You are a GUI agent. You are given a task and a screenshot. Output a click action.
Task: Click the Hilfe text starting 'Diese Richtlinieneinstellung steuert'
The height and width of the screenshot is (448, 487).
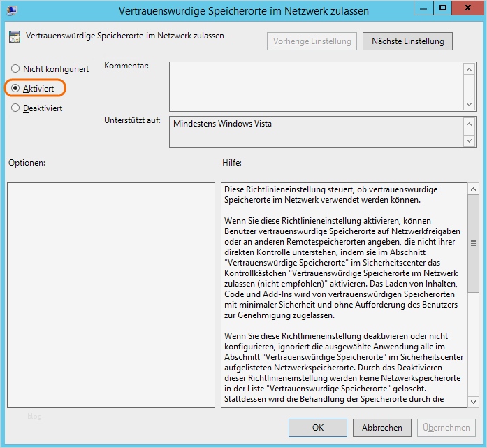tap(330, 194)
